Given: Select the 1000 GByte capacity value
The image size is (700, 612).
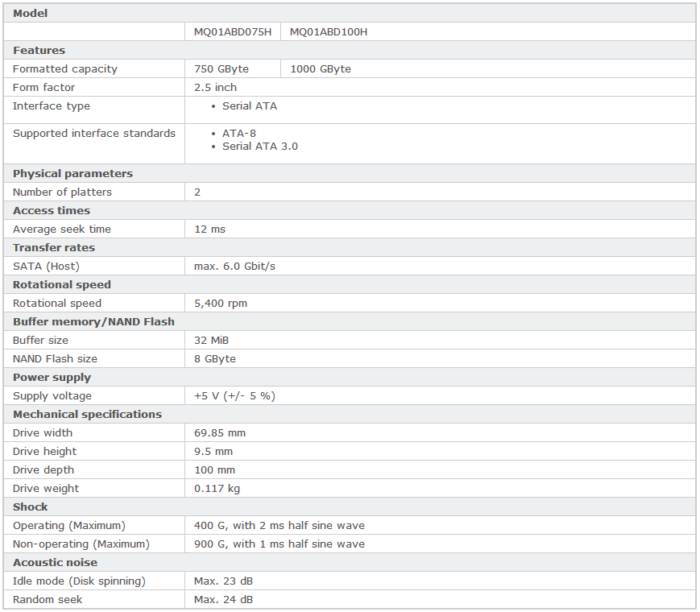Looking at the screenshot, I should pos(321,69).
